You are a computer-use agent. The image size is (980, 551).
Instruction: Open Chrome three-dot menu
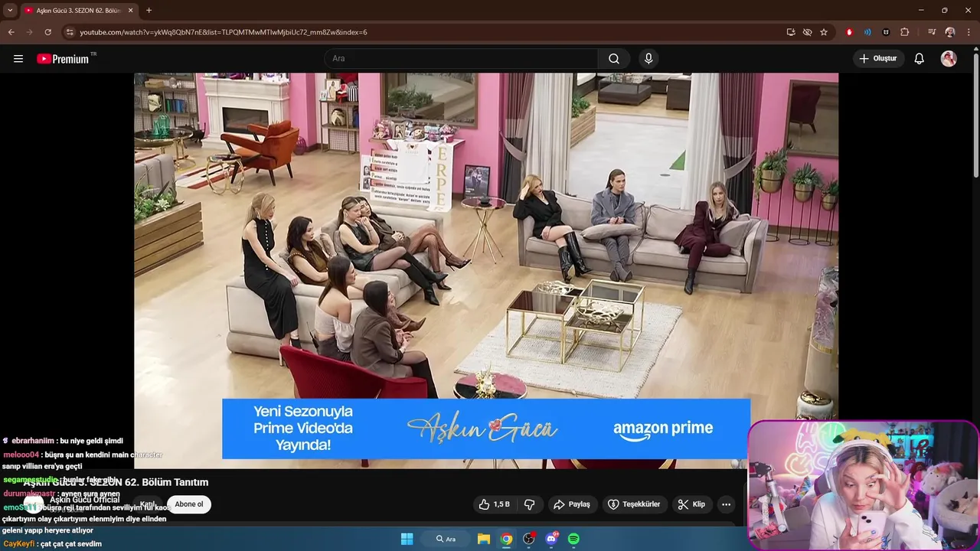point(969,32)
